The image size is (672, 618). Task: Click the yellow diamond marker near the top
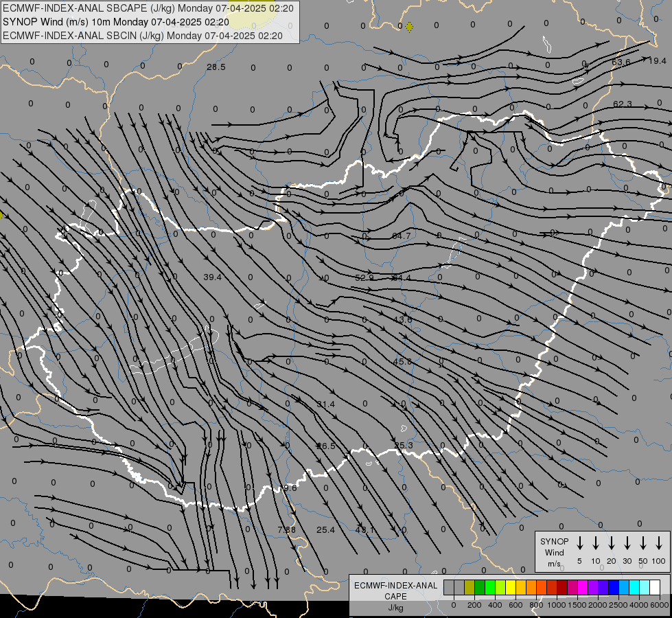tap(409, 27)
